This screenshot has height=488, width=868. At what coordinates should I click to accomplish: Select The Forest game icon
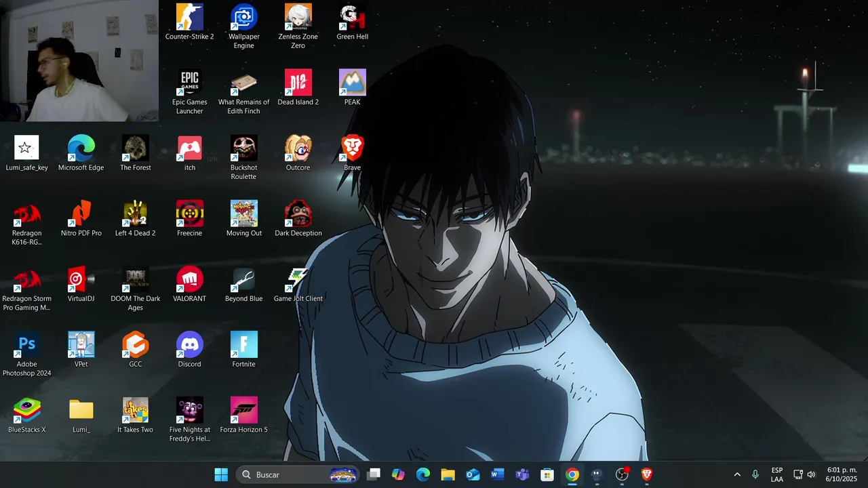pyautogui.click(x=136, y=153)
